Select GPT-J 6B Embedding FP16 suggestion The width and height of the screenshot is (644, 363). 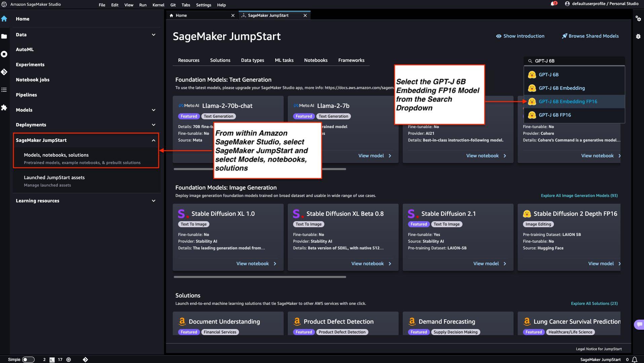tap(574, 102)
